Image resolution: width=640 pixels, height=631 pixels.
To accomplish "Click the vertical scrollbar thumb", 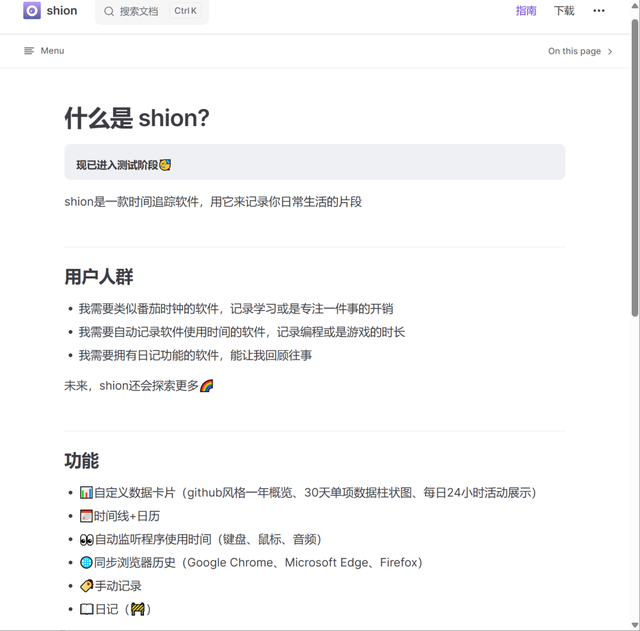I will click(x=635, y=168).
